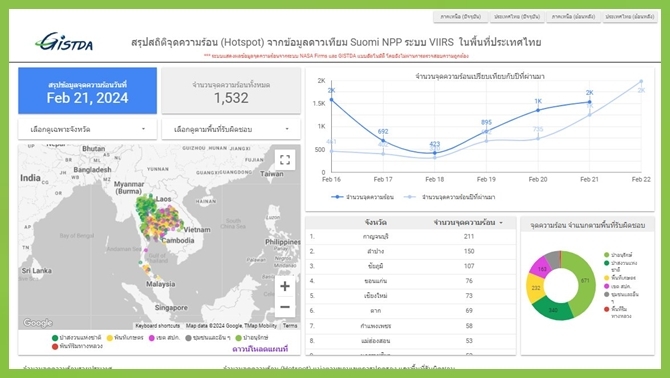670x378 pixels.
Task: Click the Feb 21 data point on chart
Action: coord(590,102)
